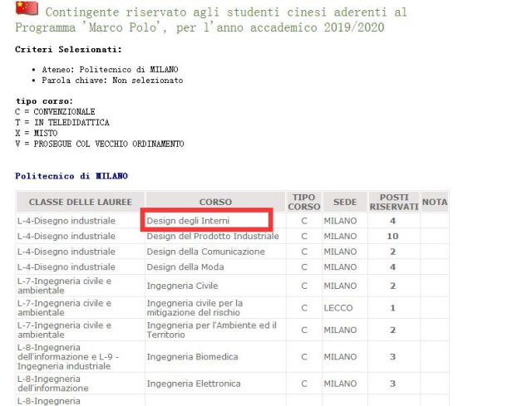Click 'CLASSE DELLE LAUREE' column header
The image size is (532, 406).
pos(81,202)
